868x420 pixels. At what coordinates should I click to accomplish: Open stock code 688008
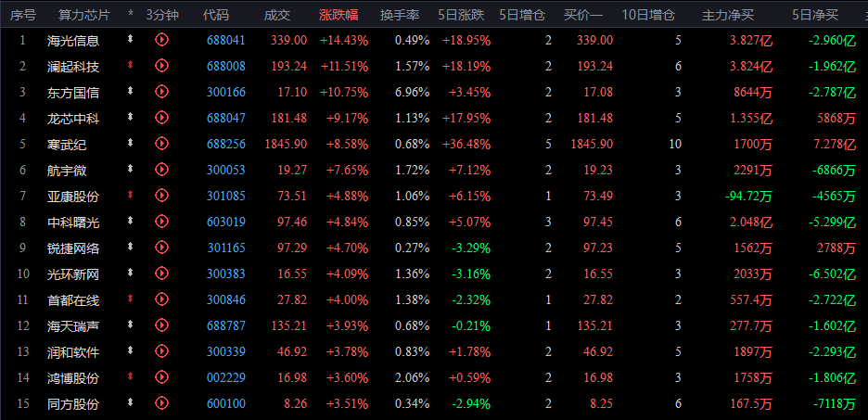(226, 67)
